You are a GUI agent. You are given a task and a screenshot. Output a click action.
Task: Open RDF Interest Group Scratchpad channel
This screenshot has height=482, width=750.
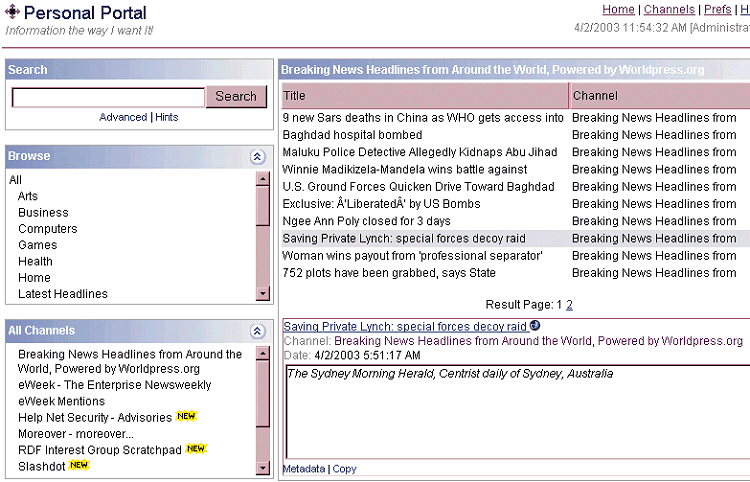point(99,450)
